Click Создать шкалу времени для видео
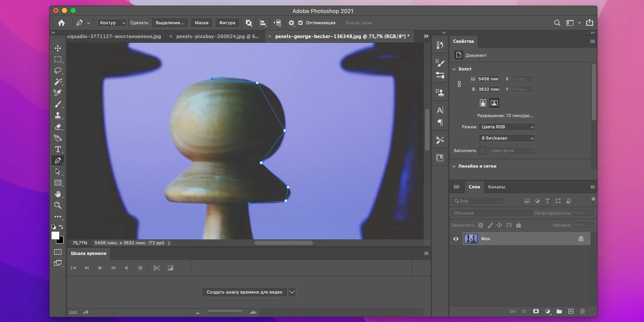 pos(244,292)
